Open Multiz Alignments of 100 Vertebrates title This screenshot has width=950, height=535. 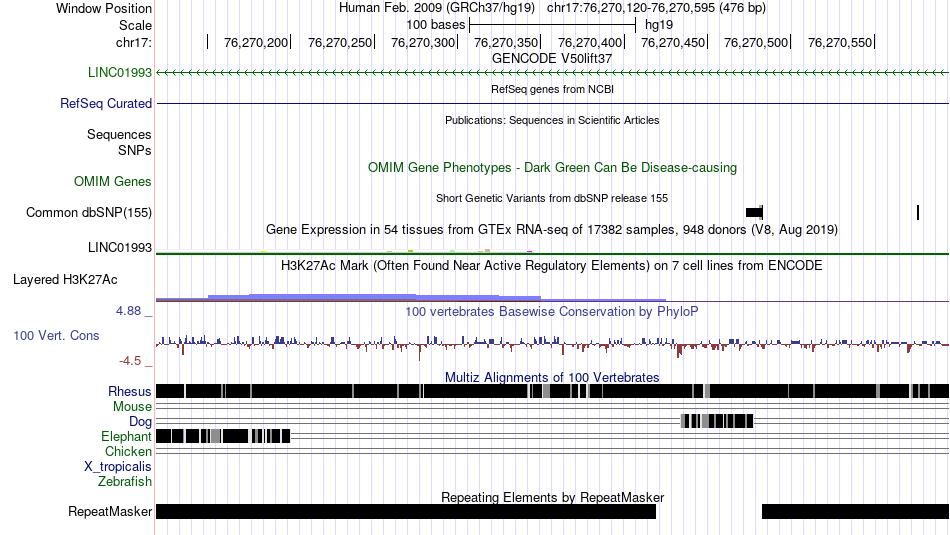pos(552,377)
